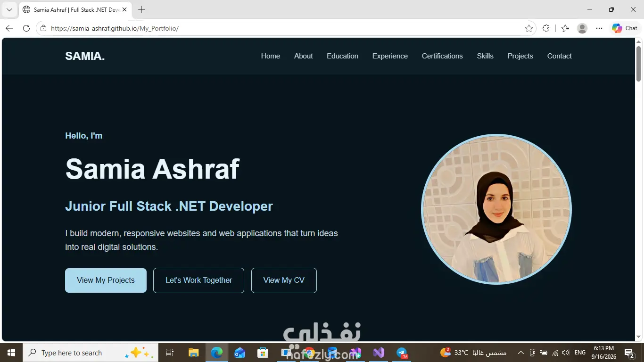644x362 pixels.
Task: Open the Contact nav link
Action: point(559,56)
